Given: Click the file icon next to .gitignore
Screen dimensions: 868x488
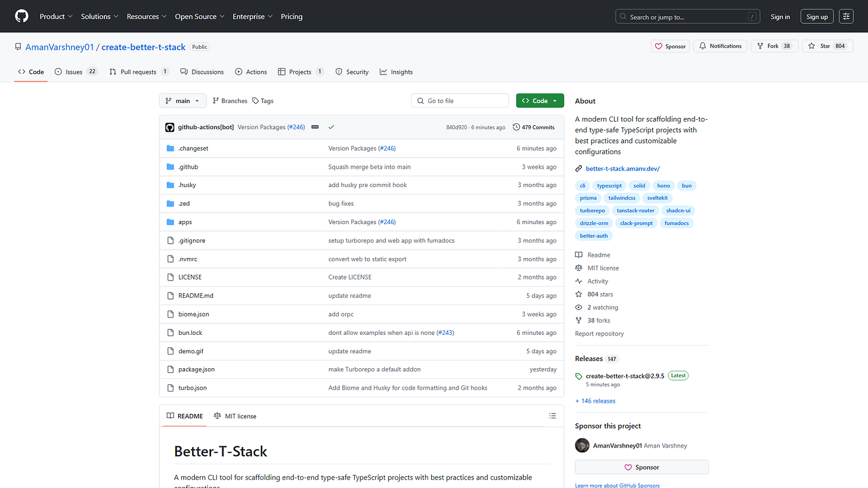Looking at the screenshot, I should pyautogui.click(x=170, y=240).
